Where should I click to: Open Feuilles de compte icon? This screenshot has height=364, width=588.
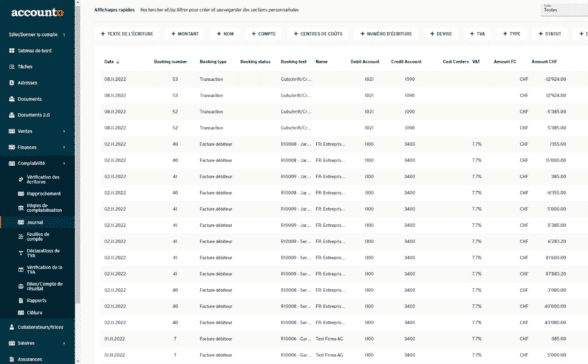(21, 237)
